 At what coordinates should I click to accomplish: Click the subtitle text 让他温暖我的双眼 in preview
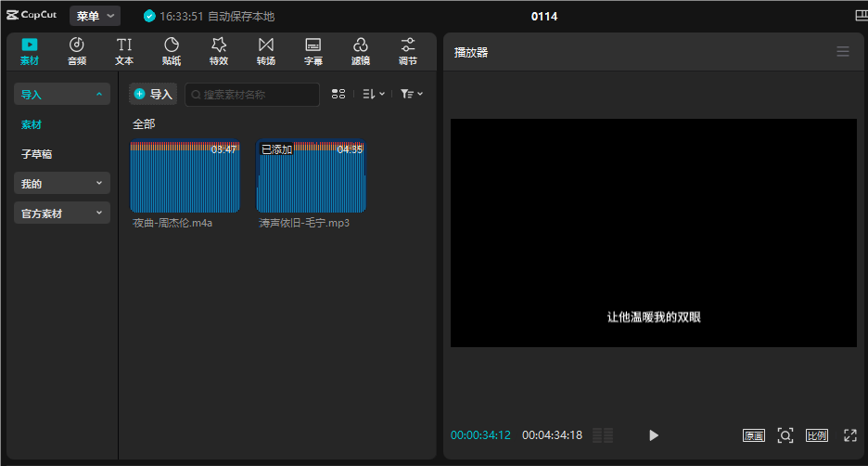pyautogui.click(x=654, y=317)
